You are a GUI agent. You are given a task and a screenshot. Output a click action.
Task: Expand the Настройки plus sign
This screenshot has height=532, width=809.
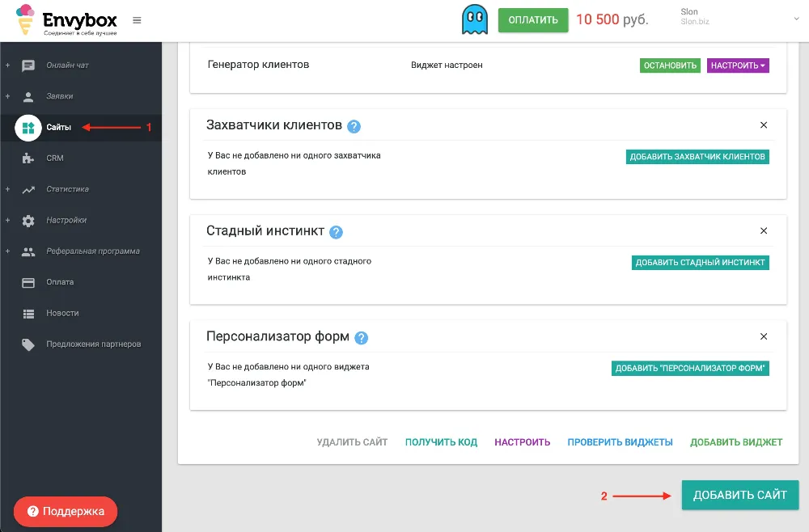click(8, 220)
